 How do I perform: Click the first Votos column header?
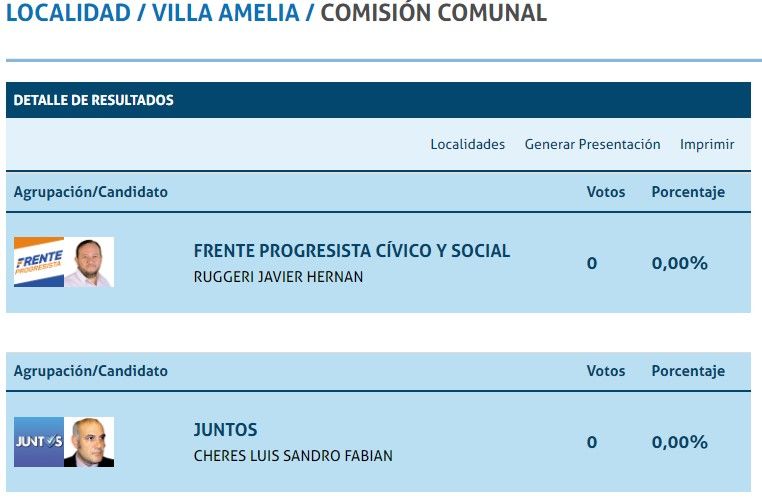tap(605, 192)
